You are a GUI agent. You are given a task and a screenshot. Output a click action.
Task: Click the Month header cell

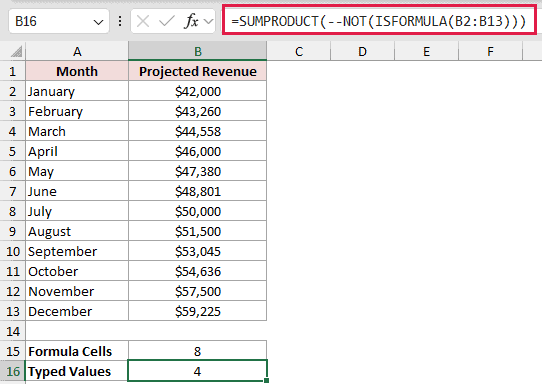[x=77, y=71]
